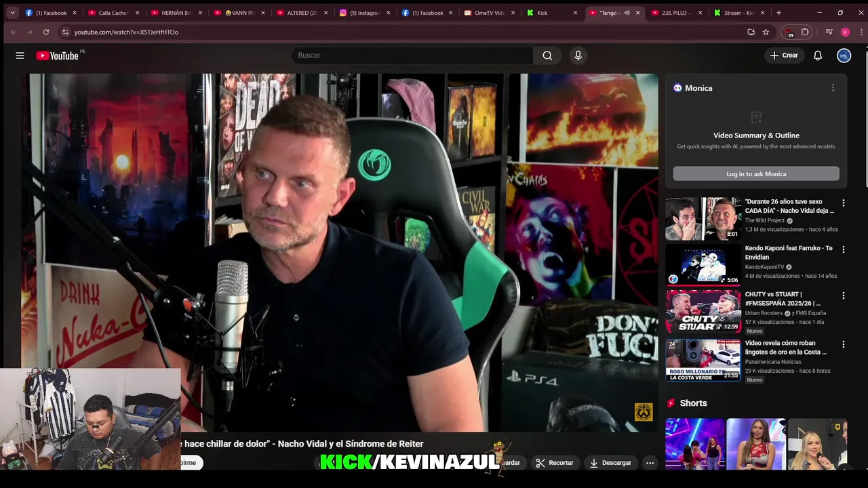View site information icon in address bar

[65, 32]
